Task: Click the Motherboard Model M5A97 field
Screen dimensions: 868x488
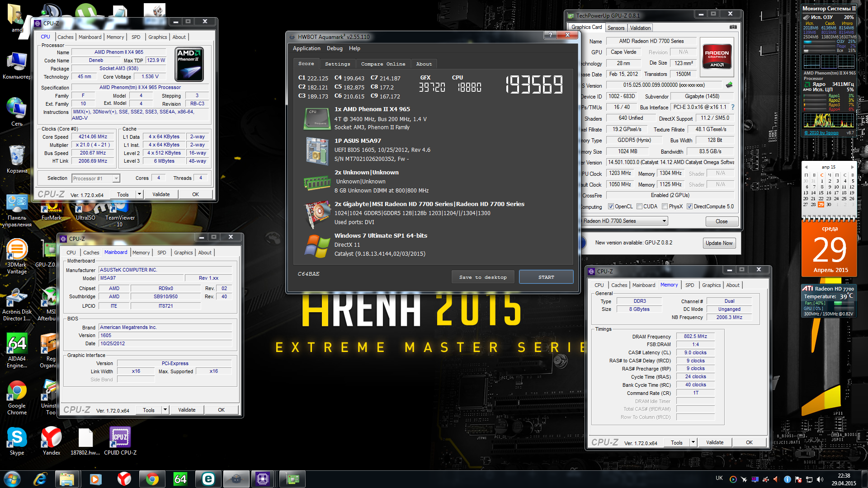Action: click(141, 278)
